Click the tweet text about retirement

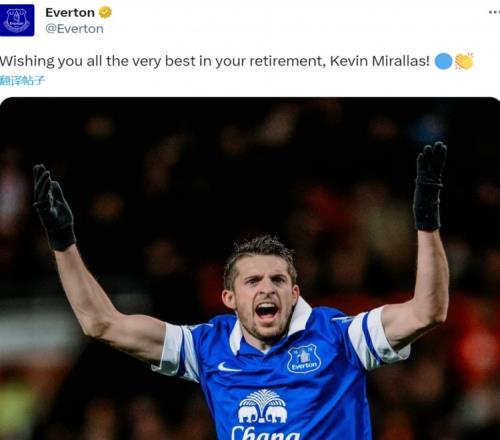[215, 61]
